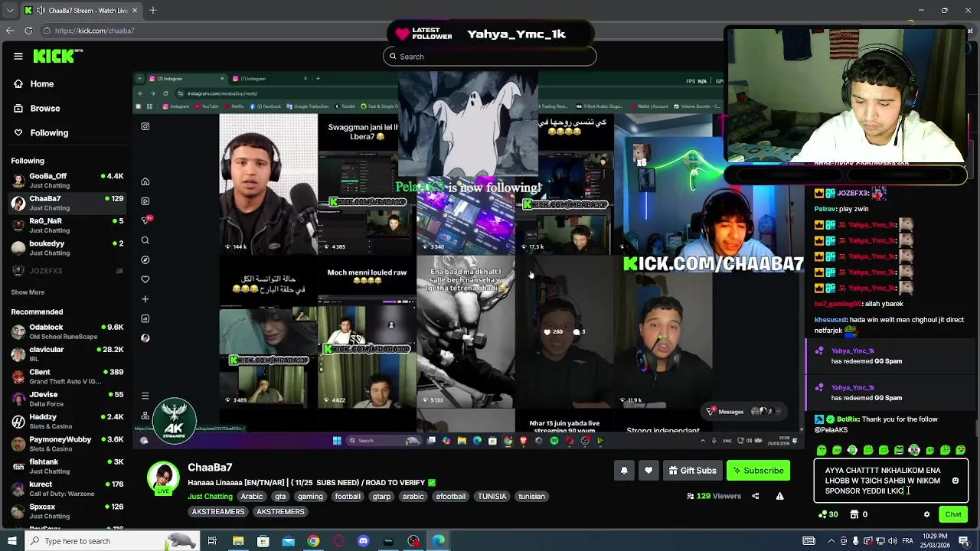Select the gta tag

pos(280,497)
